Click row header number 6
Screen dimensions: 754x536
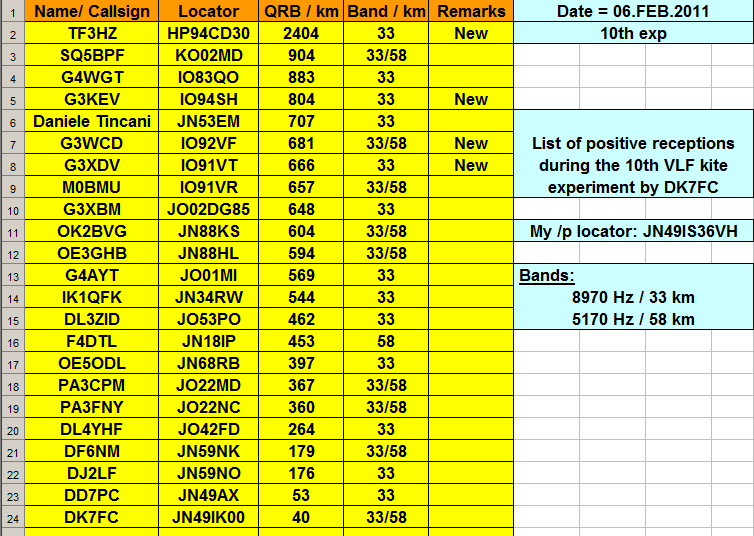[x=12, y=121]
